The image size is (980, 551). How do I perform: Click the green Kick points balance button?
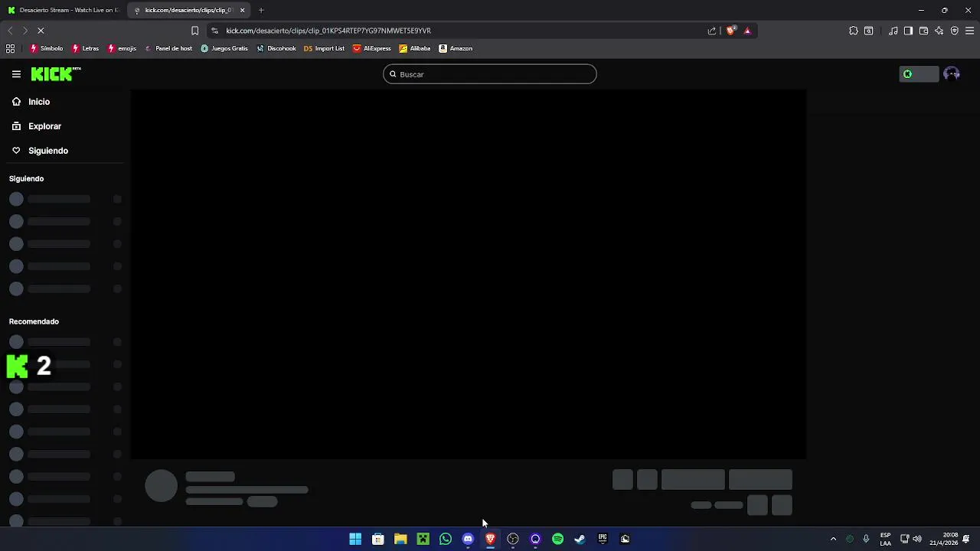[x=919, y=74]
